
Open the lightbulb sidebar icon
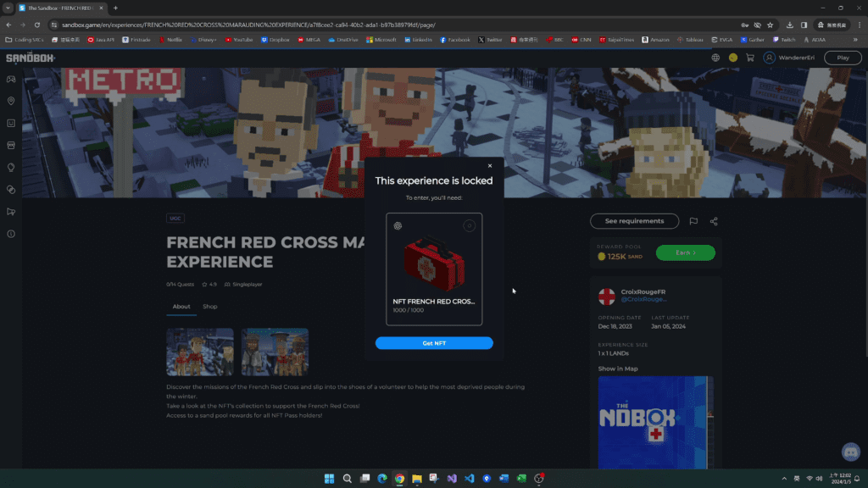(x=11, y=168)
